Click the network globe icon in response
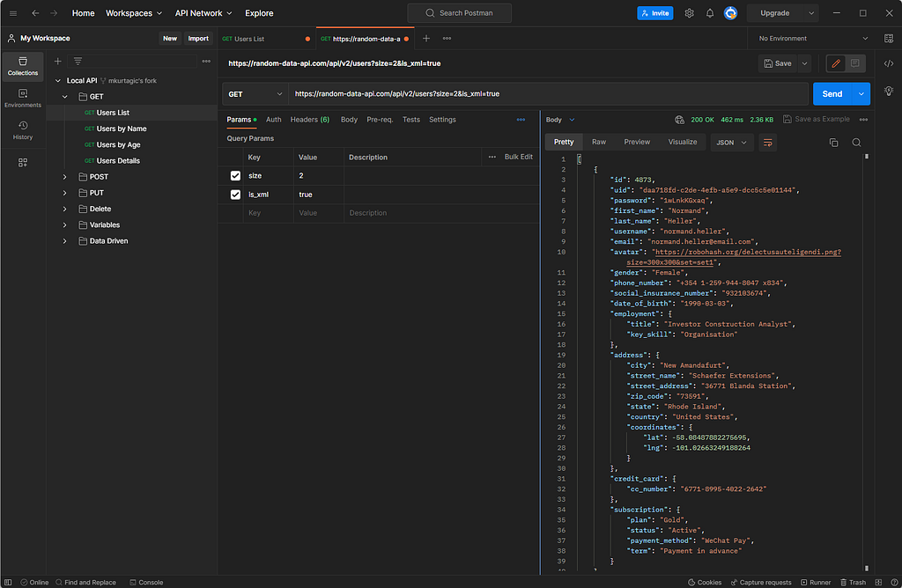This screenshot has height=588, width=902. (679, 120)
